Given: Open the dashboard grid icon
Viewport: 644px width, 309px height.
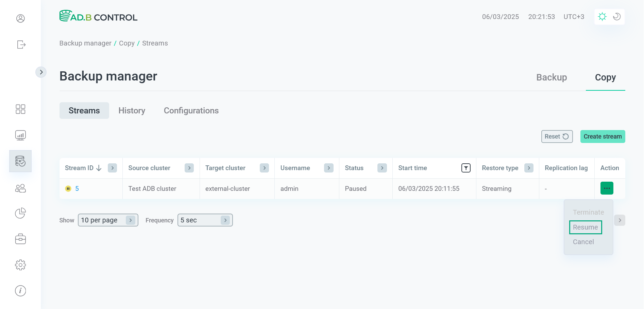Looking at the screenshot, I should click(20, 109).
